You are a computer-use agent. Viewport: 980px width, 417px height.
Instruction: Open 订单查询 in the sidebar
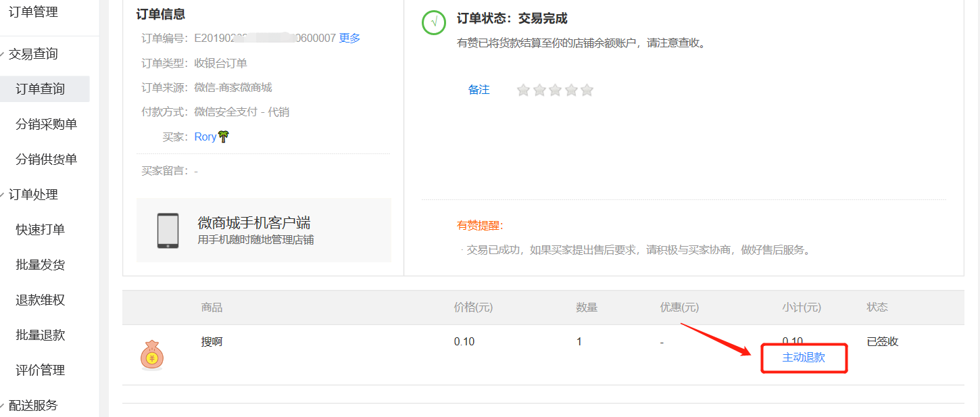[x=41, y=89]
